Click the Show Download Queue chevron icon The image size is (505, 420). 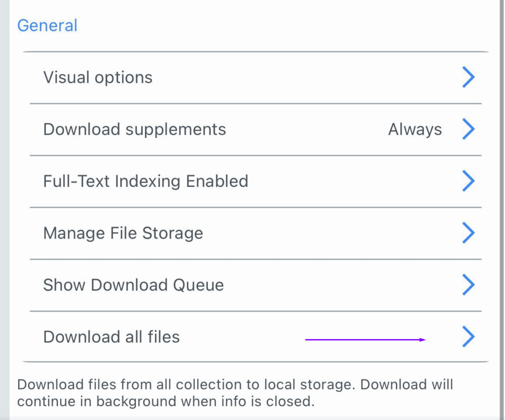468,284
